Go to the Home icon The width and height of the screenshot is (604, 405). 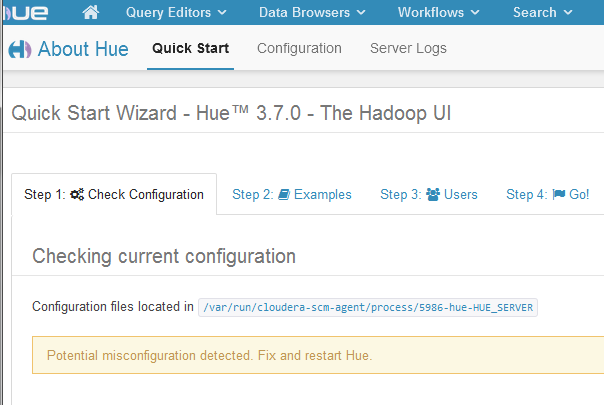(x=91, y=13)
